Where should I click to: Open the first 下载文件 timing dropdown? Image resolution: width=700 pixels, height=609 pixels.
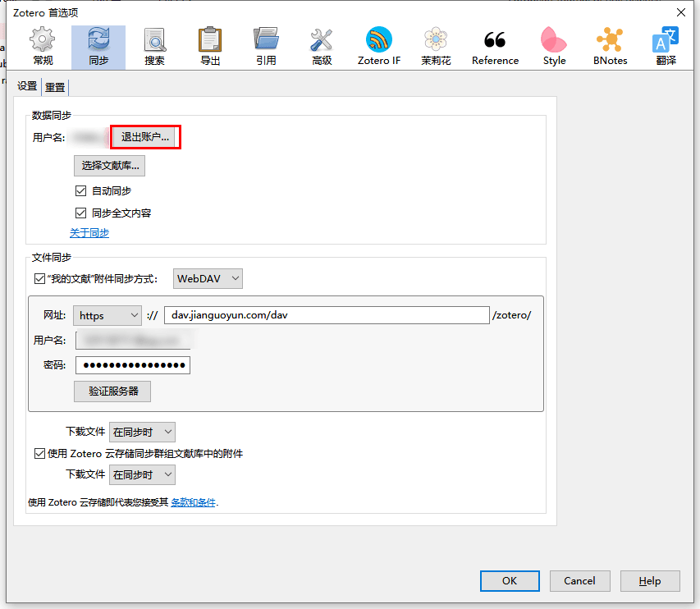click(x=142, y=432)
